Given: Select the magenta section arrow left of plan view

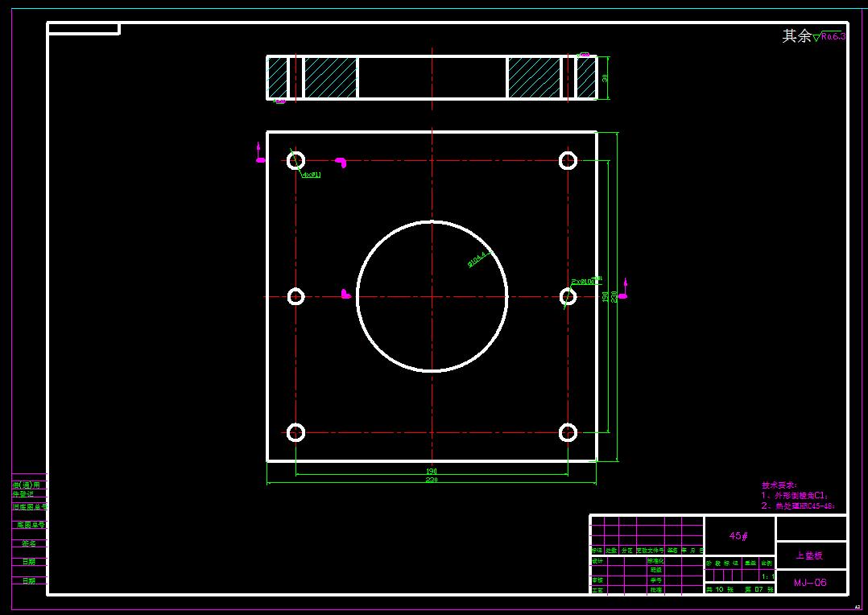Looking at the screenshot, I should pos(259,153).
